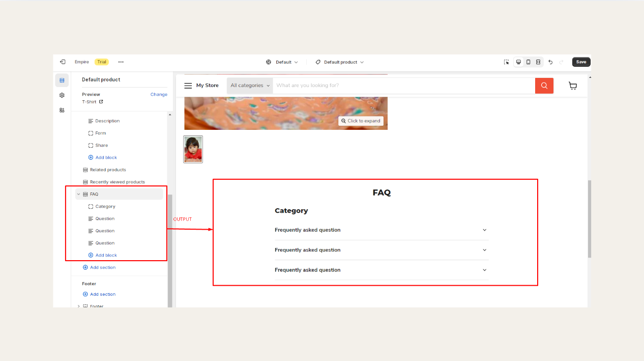Click the undo arrow
The height and width of the screenshot is (361, 644).
(550, 62)
